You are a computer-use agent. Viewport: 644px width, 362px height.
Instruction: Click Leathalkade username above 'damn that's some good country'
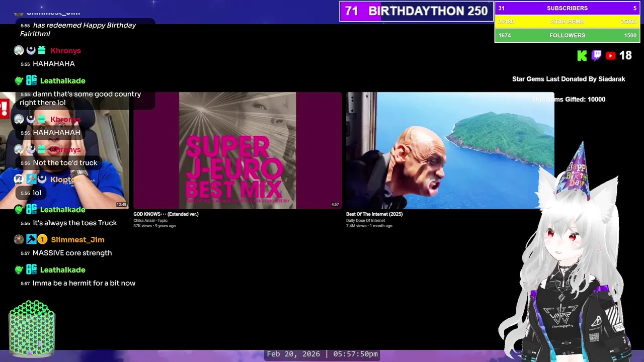(x=62, y=80)
